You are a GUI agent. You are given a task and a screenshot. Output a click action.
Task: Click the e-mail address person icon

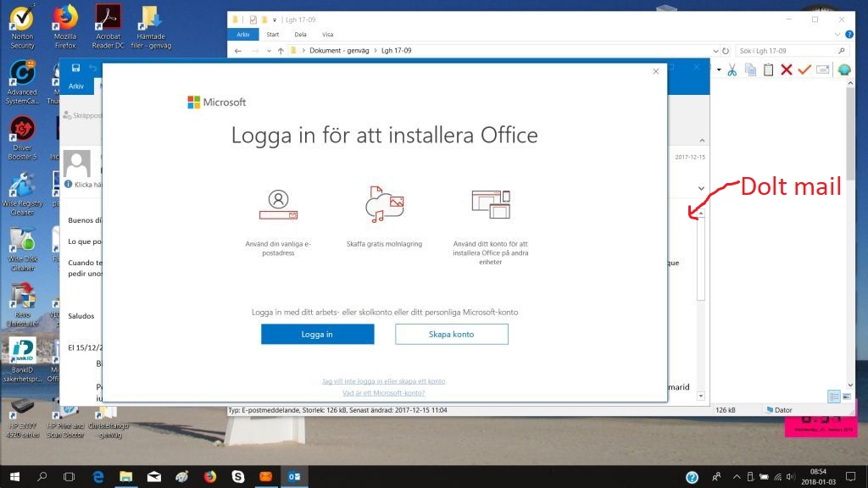278,204
